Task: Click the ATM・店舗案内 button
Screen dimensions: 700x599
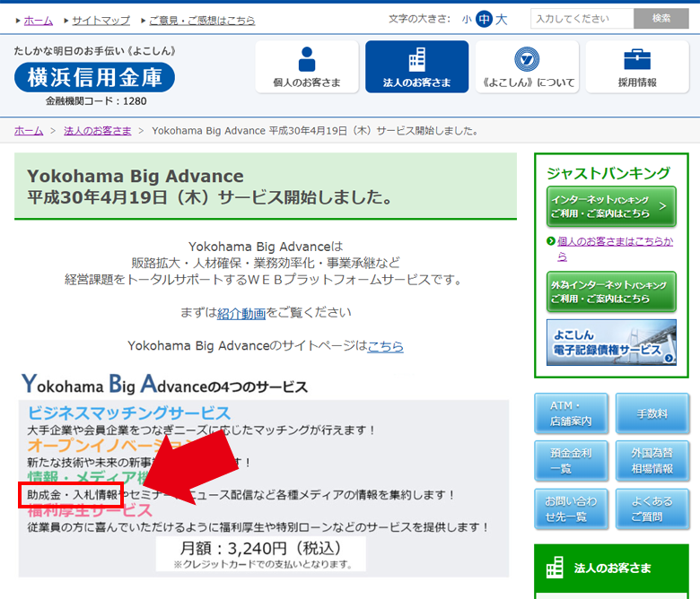Action: 565,413
